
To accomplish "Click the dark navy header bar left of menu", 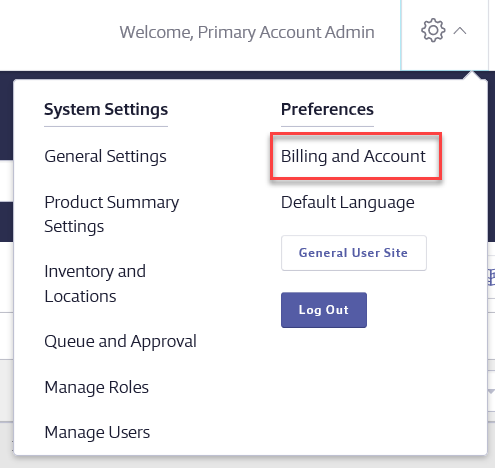I will (x=6, y=115).
